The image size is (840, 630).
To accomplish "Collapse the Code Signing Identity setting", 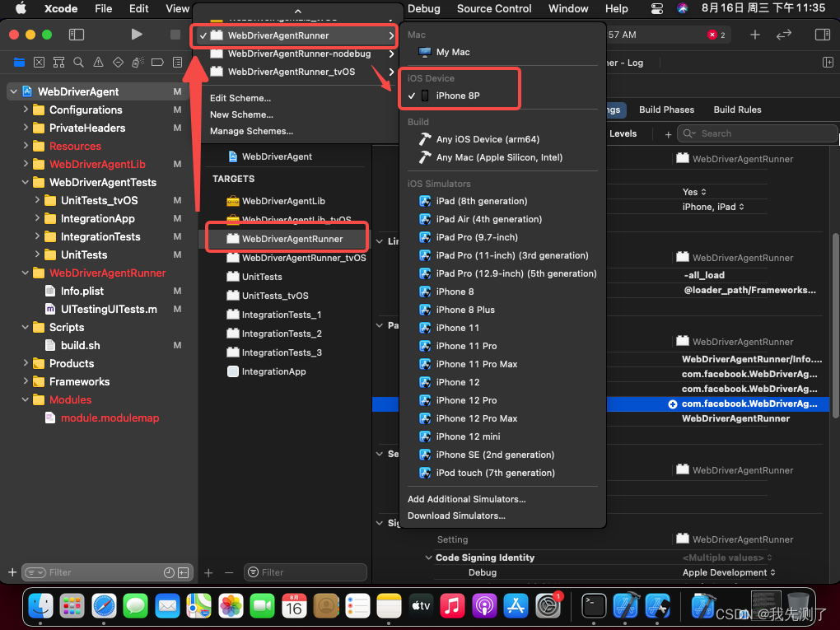I will [428, 558].
